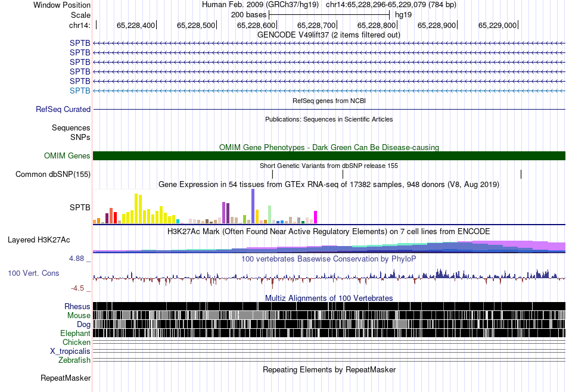Click the OMIM Genes label
This screenshot has height=392, width=566.
tap(67, 156)
